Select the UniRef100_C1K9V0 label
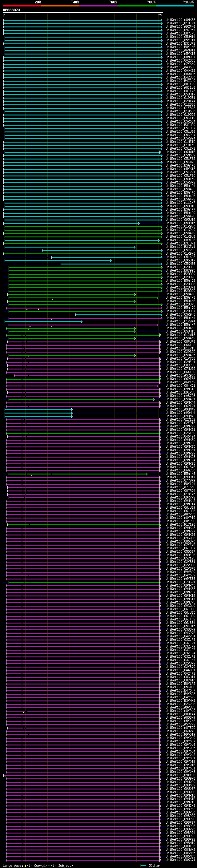Screen dimensions: 197x868 tap(180, 226)
